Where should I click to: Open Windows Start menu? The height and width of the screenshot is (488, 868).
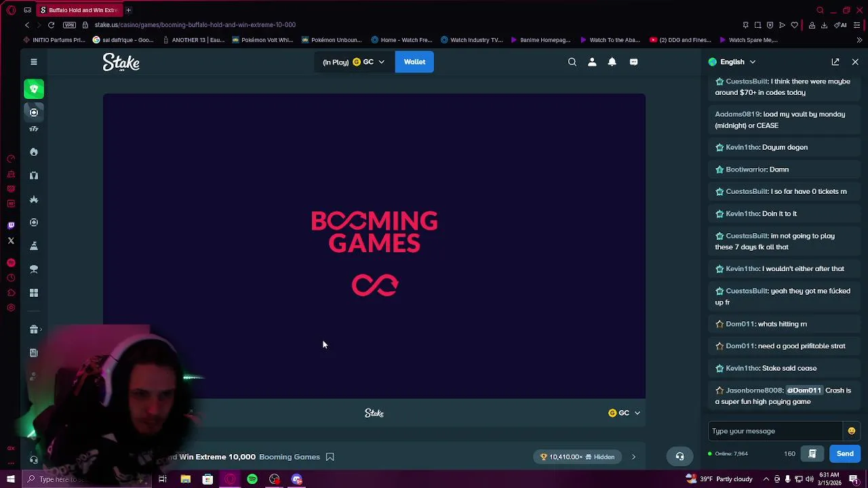[x=11, y=479]
